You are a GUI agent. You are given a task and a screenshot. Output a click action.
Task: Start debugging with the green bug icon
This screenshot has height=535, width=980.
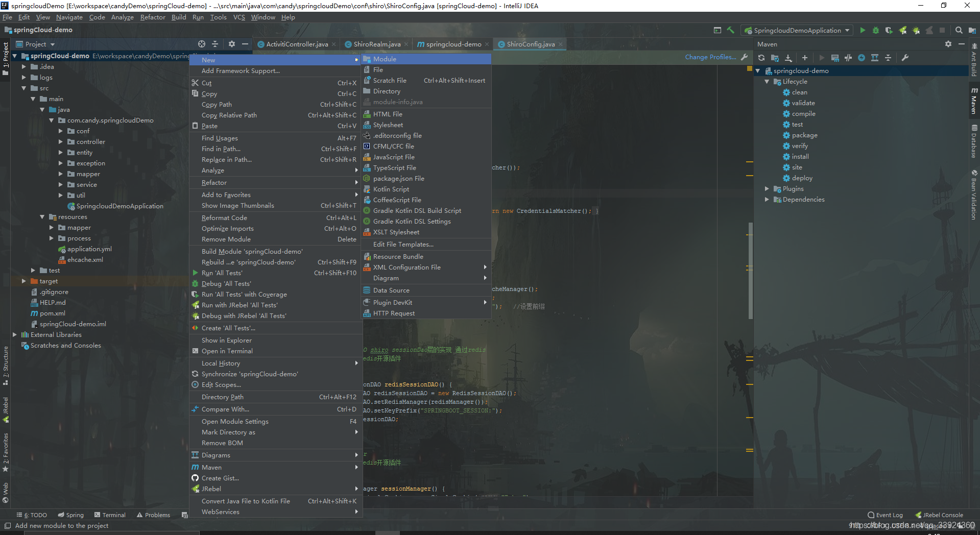pyautogui.click(x=876, y=31)
